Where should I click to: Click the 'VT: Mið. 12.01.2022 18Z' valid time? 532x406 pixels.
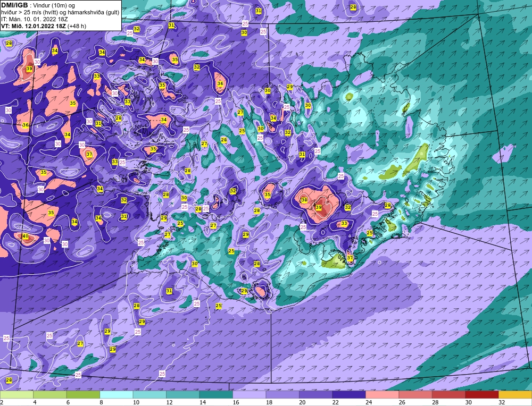(34, 26)
